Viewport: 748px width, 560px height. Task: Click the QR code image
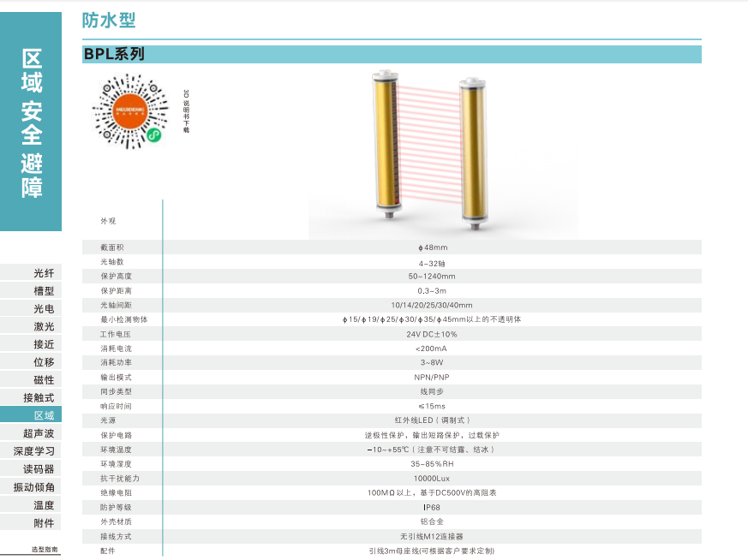129,109
